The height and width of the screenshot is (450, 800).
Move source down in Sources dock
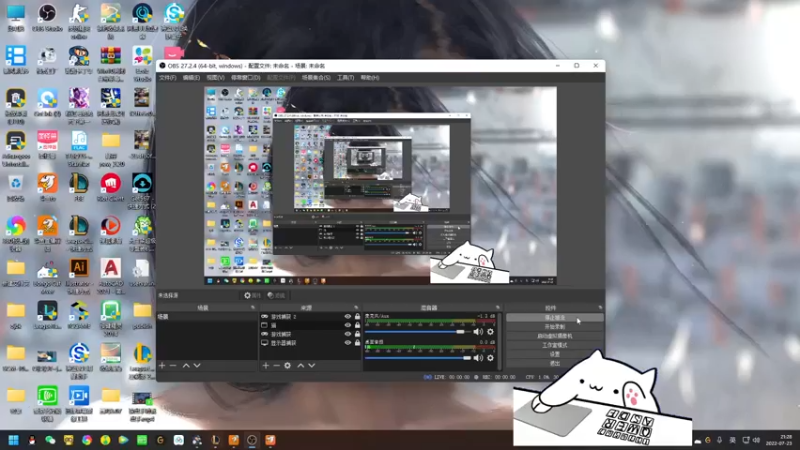[x=312, y=366]
